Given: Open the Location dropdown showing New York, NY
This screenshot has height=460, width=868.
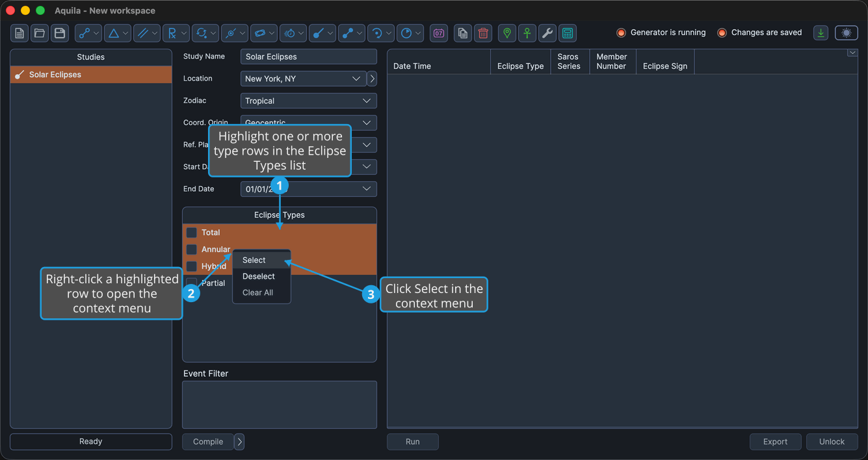Looking at the screenshot, I should [304, 79].
